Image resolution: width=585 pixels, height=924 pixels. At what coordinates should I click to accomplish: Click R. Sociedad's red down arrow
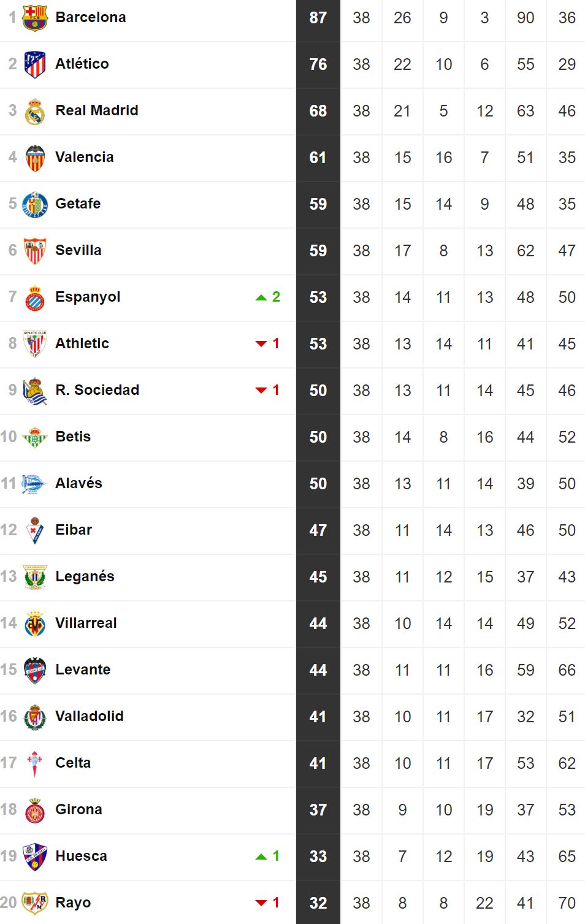click(x=261, y=391)
